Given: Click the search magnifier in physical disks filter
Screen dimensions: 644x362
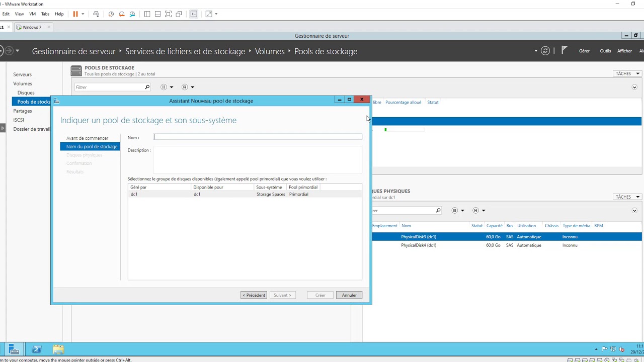Looking at the screenshot, I should point(438,210).
